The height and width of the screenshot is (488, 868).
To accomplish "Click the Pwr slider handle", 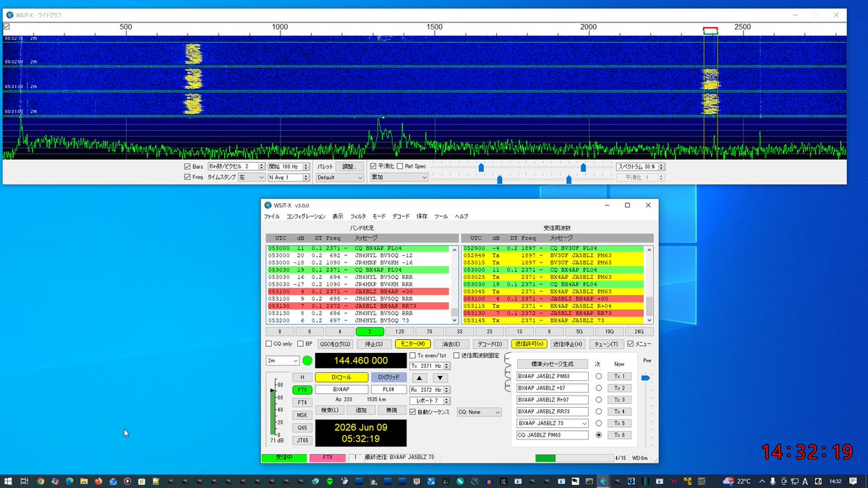I will [x=646, y=378].
